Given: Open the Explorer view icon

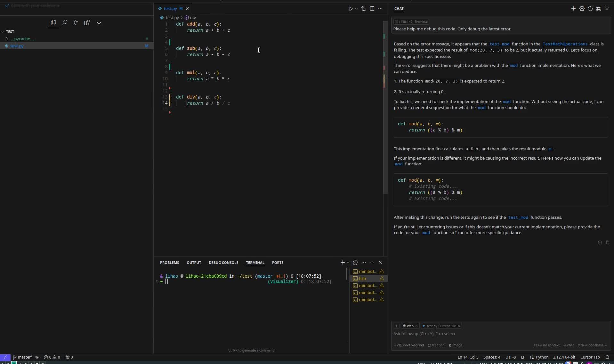Looking at the screenshot, I should tap(53, 23).
